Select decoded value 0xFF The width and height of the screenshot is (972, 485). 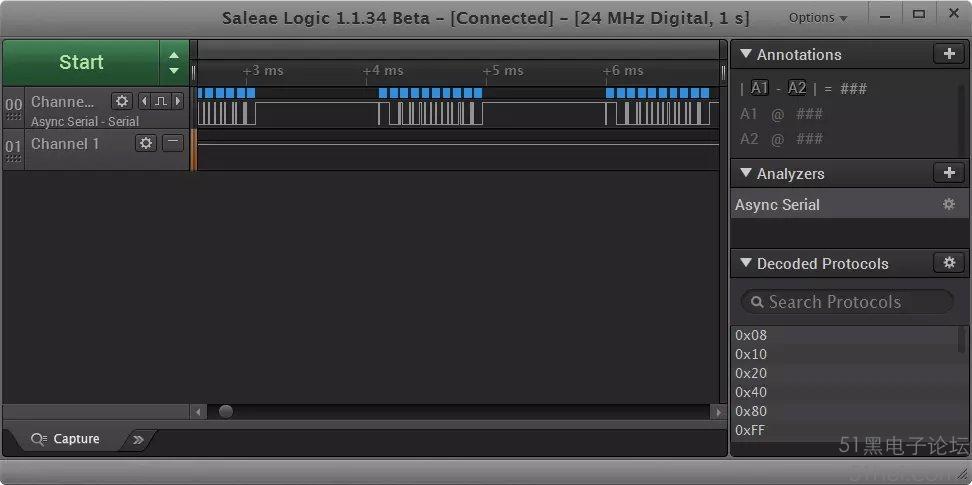tap(844, 430)
